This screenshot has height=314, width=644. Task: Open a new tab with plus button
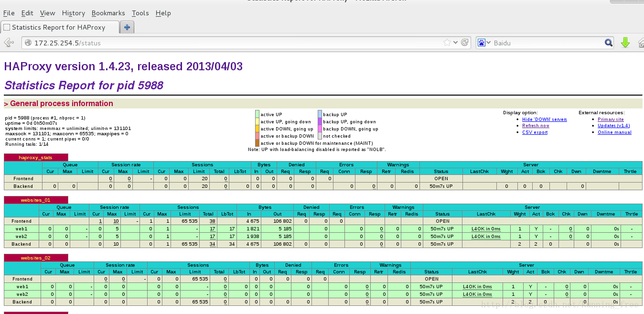point(127,27)
